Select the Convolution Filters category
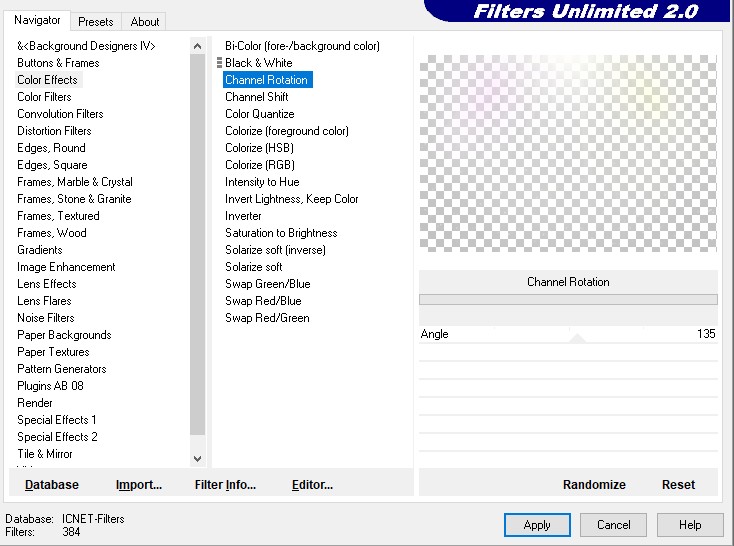This screenshot has width=734, height=546. point(60,114)
